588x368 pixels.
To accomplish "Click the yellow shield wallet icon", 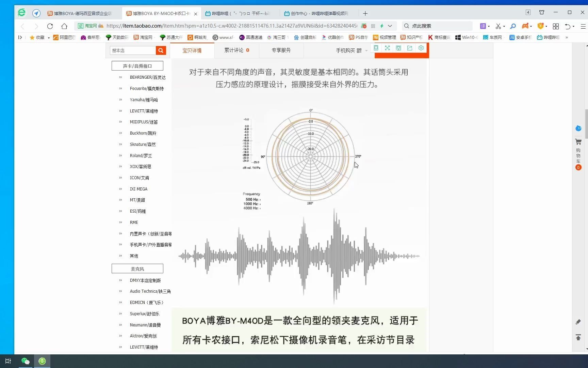I will click(540, 26).
